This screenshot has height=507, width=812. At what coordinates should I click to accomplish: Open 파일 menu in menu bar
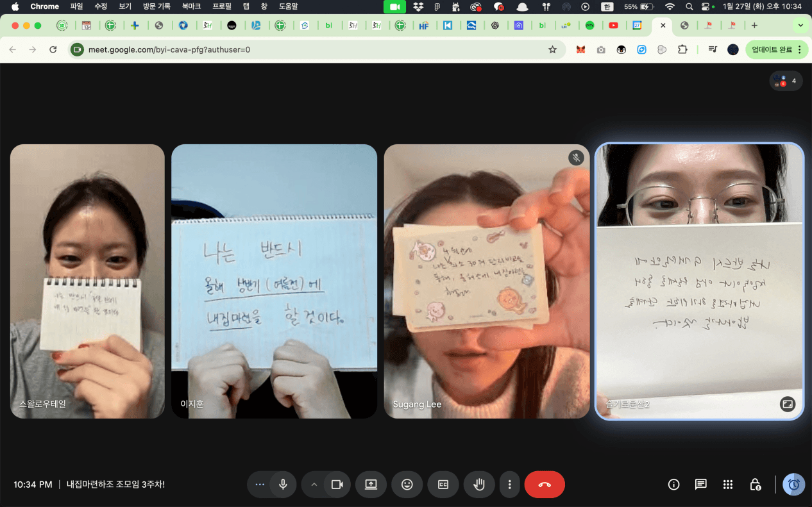[76, 6]
